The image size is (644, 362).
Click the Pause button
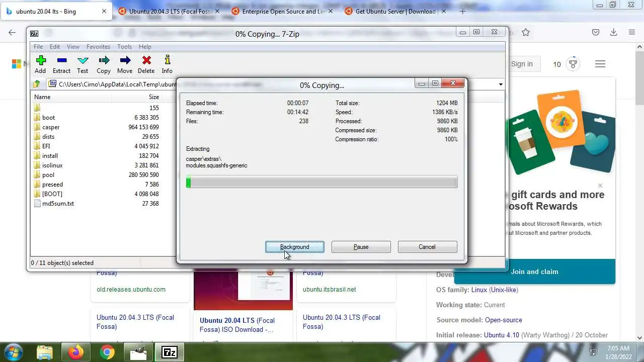coord(361,247)
